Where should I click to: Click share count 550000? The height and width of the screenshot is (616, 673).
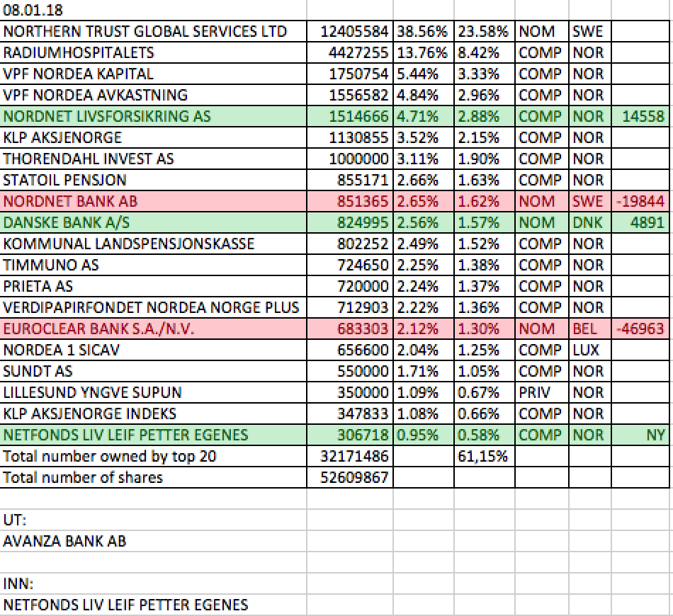click(x=350, y=371)
